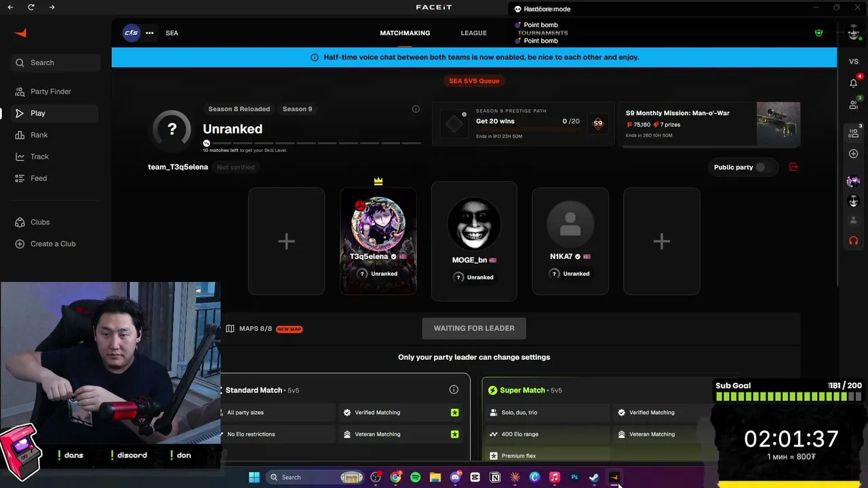868x488 pixels.
Task: Open Spotify from the taskbar
Action: (415, 477)
